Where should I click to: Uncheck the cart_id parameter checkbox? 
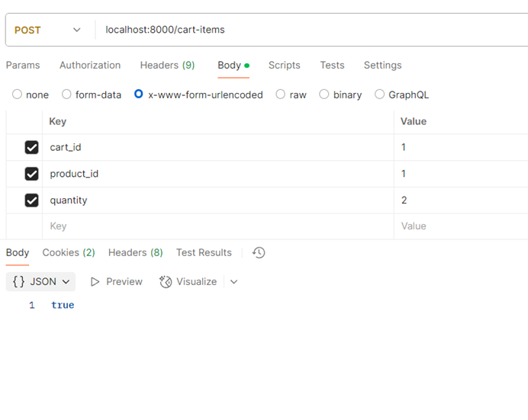point(31,148)
